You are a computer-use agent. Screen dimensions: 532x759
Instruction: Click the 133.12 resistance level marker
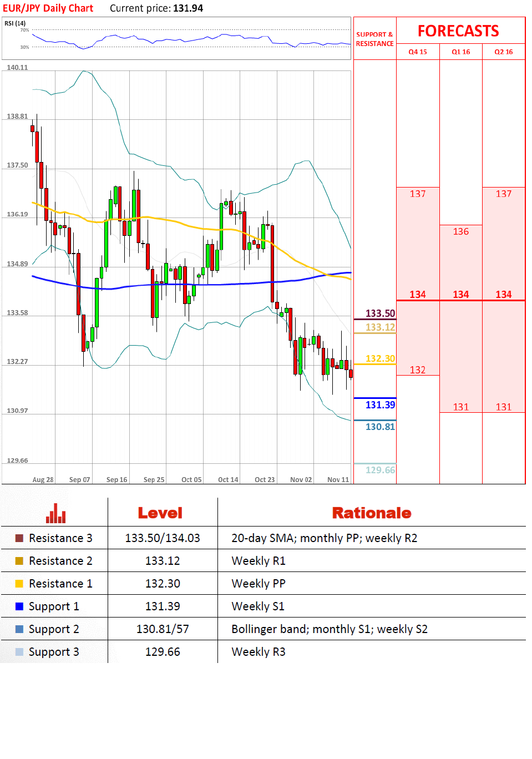(x=381, y=327)
